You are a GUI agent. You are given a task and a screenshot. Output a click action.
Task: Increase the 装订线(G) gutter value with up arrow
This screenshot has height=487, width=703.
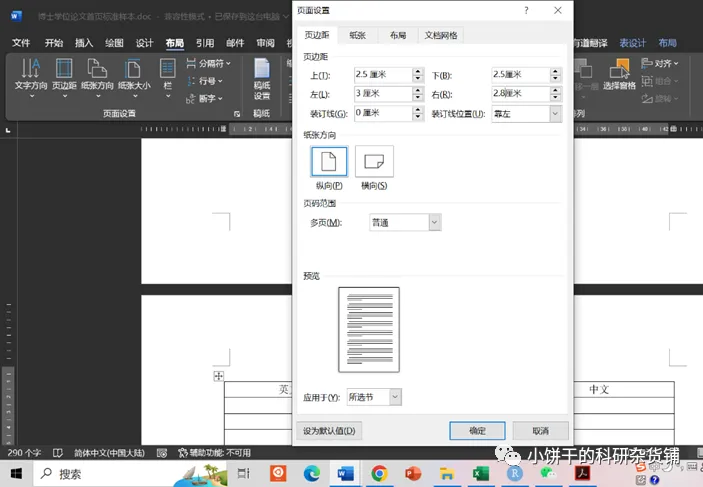click(418, 110)
